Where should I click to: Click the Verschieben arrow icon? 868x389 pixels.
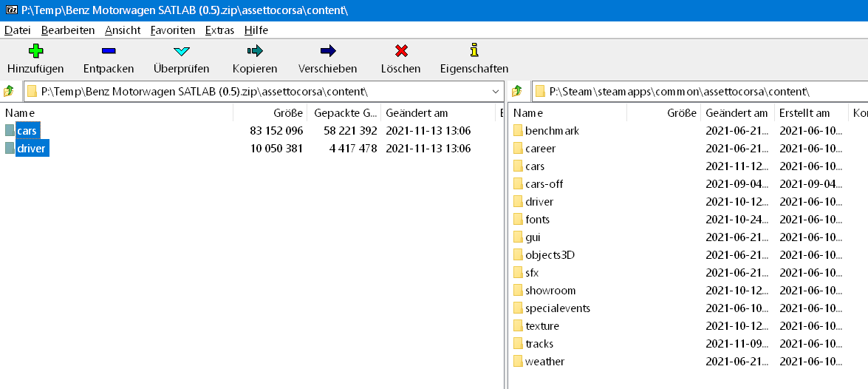pyautogui.click(x=328, y=52)
